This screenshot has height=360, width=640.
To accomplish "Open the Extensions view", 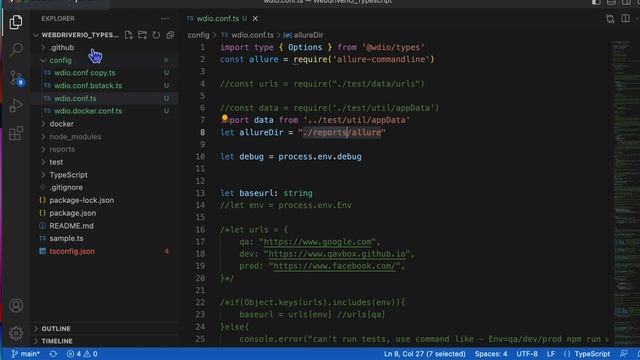I will pyautogui.click(x=16, y=133).
